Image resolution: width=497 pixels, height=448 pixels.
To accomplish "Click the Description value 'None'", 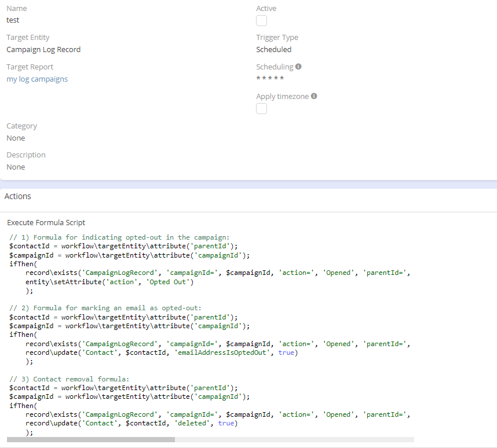I will (16, 167).
